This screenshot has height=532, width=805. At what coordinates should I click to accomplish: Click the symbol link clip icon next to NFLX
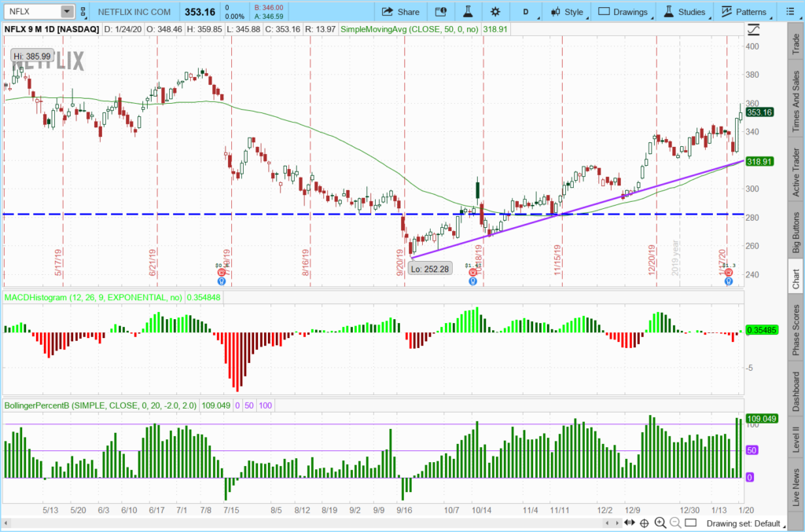(x=83, y=11)
